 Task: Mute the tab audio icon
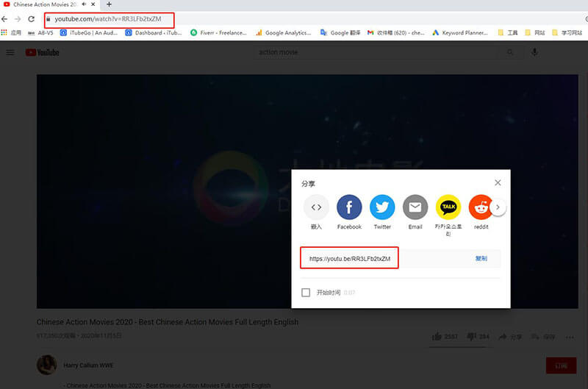[x=84, y=4]
